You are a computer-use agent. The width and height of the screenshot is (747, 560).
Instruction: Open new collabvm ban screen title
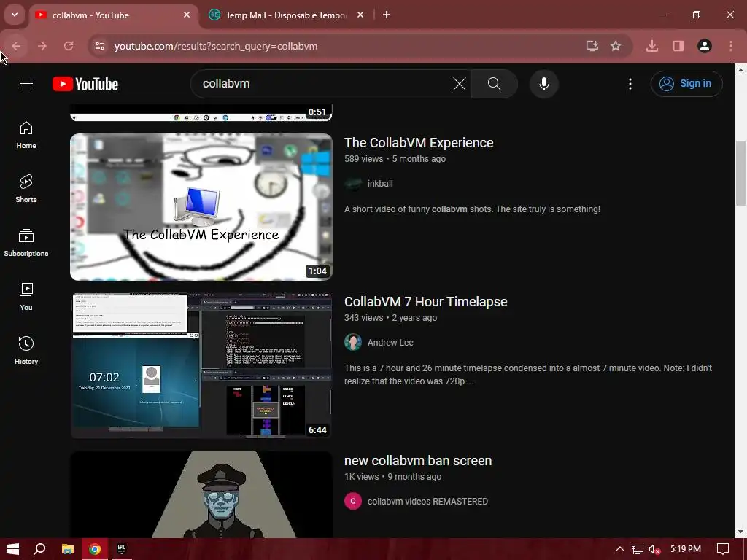point(418,461)
